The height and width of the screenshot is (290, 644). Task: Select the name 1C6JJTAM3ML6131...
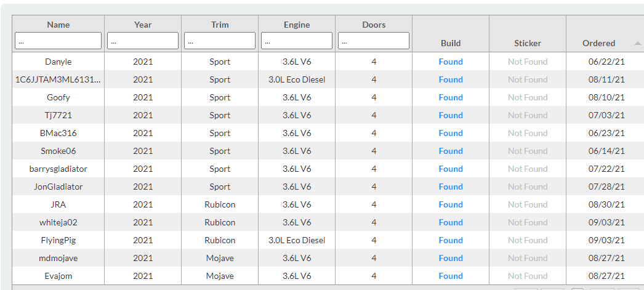coord(58,79)
